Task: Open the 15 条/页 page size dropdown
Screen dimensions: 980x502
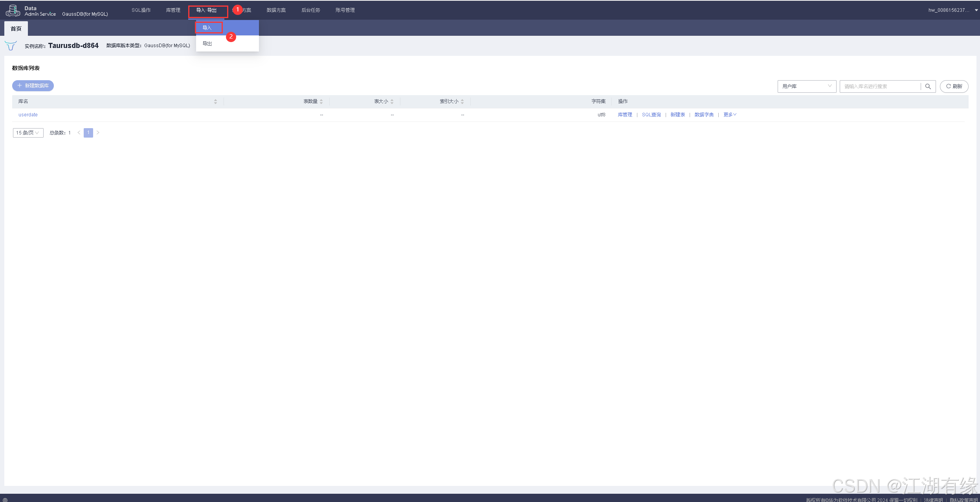Action: coord(28,133)
